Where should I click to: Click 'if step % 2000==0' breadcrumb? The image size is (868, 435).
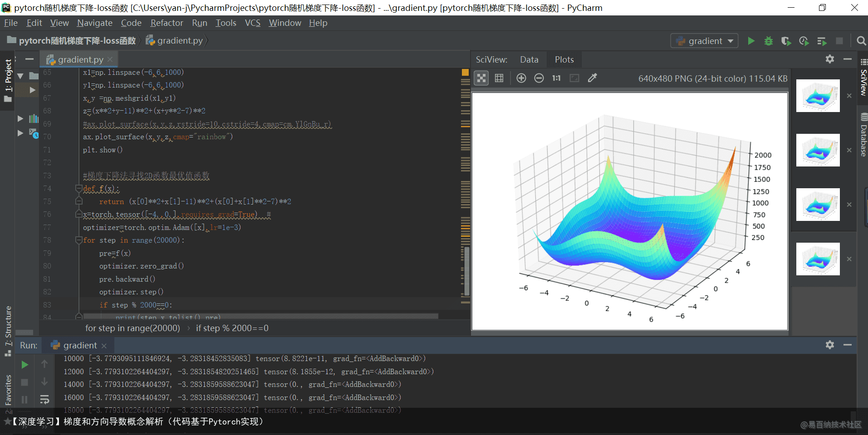[x=232, y=328]
